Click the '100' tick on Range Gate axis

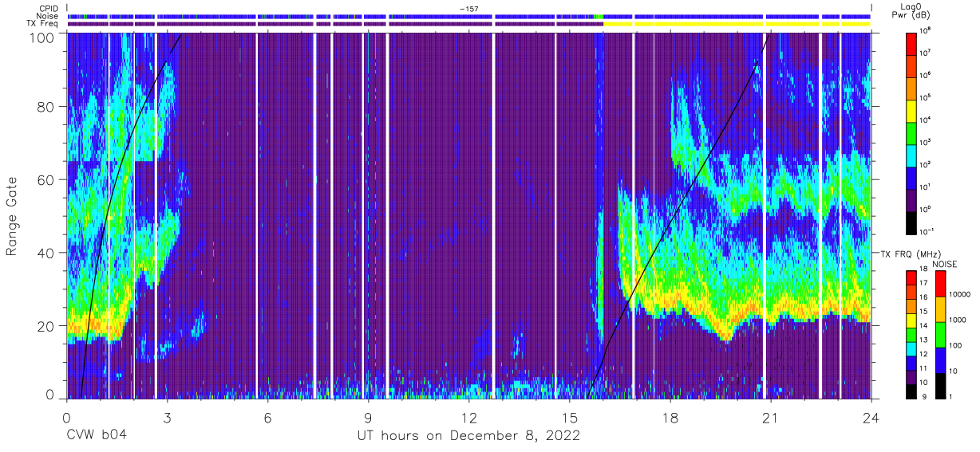pyautogui.click(x=43, y=37)
